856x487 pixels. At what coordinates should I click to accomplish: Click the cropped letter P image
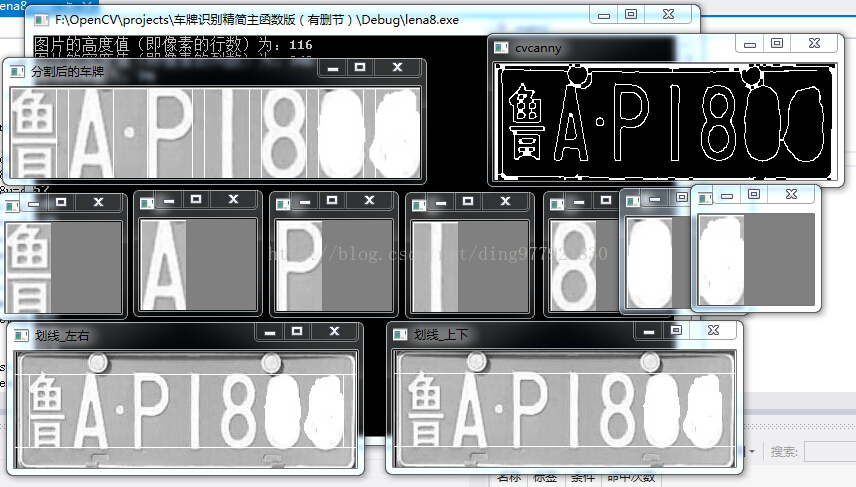click(299, 265)
